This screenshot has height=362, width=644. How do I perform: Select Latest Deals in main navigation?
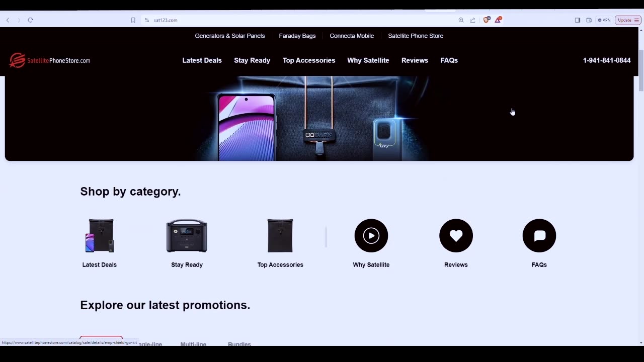[202, 60]
